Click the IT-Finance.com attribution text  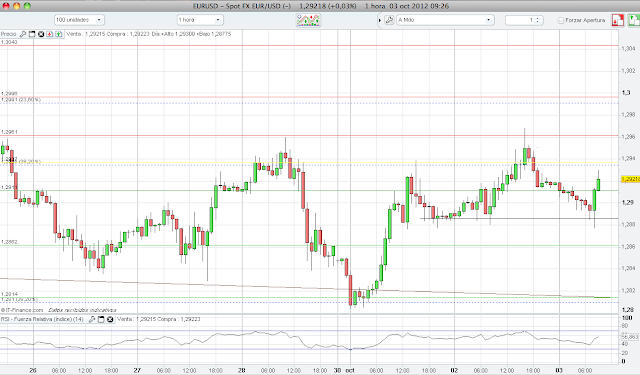coord(22,310)
